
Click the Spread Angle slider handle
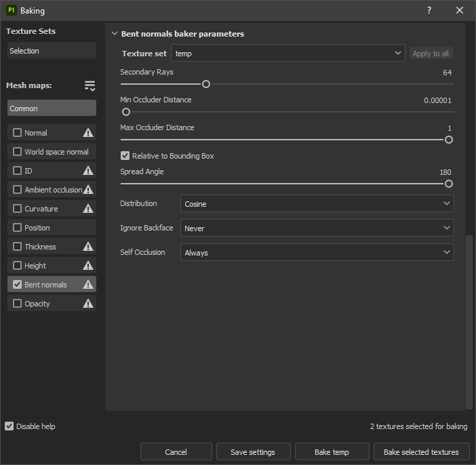(449, 184)
